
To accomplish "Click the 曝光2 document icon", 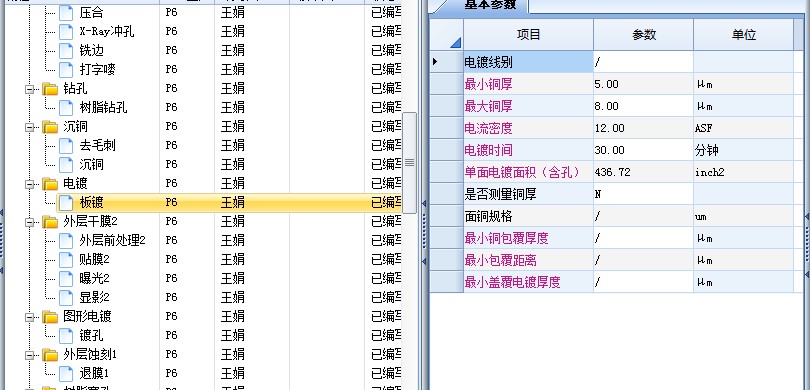I will 66,278.
